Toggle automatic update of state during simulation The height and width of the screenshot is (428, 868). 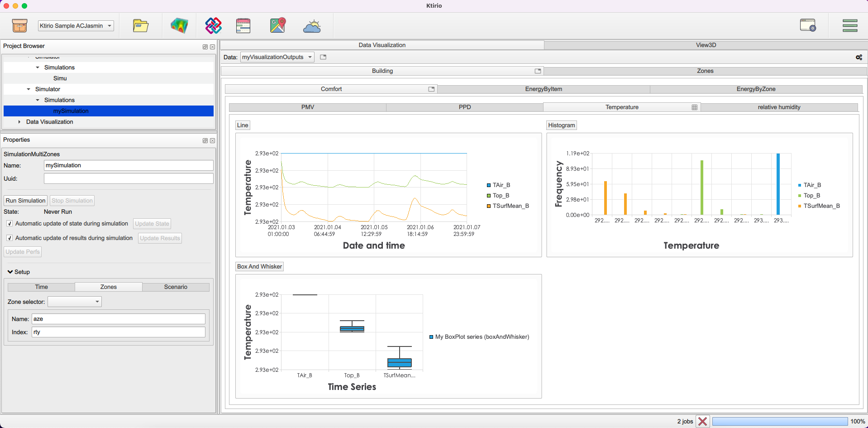tap(10, 224)
